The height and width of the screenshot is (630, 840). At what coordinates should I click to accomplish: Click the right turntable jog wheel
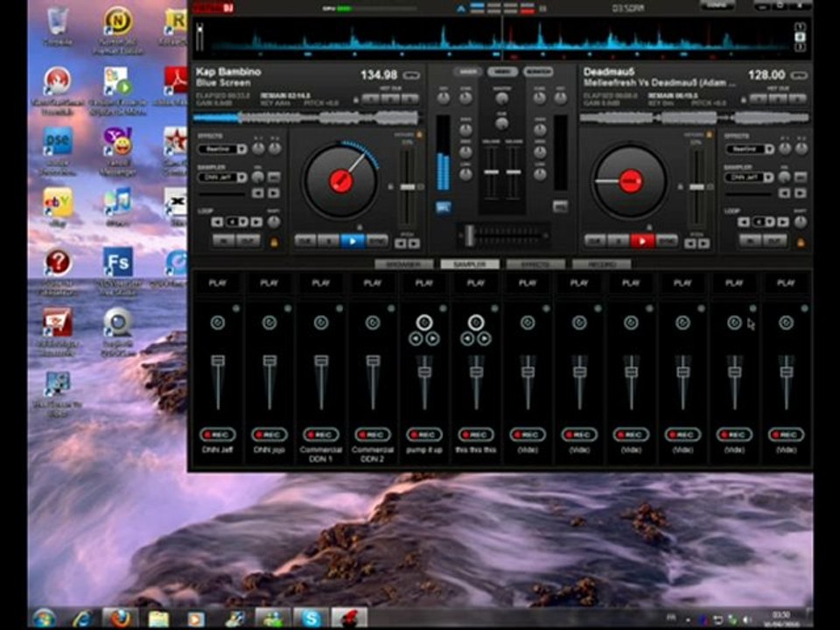pyautogui.click(x=630, y=180)
